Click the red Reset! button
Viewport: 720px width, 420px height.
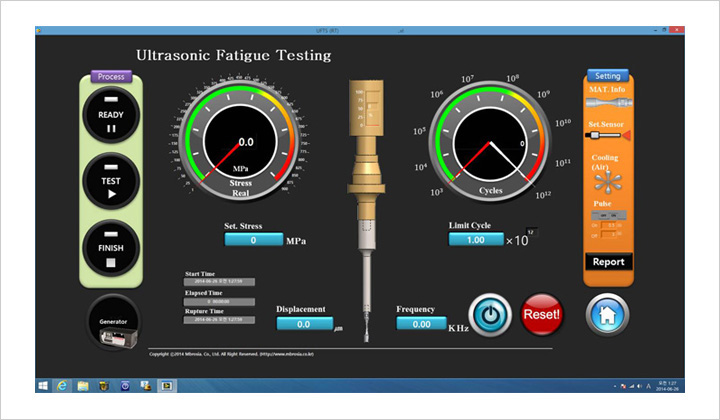542,314
